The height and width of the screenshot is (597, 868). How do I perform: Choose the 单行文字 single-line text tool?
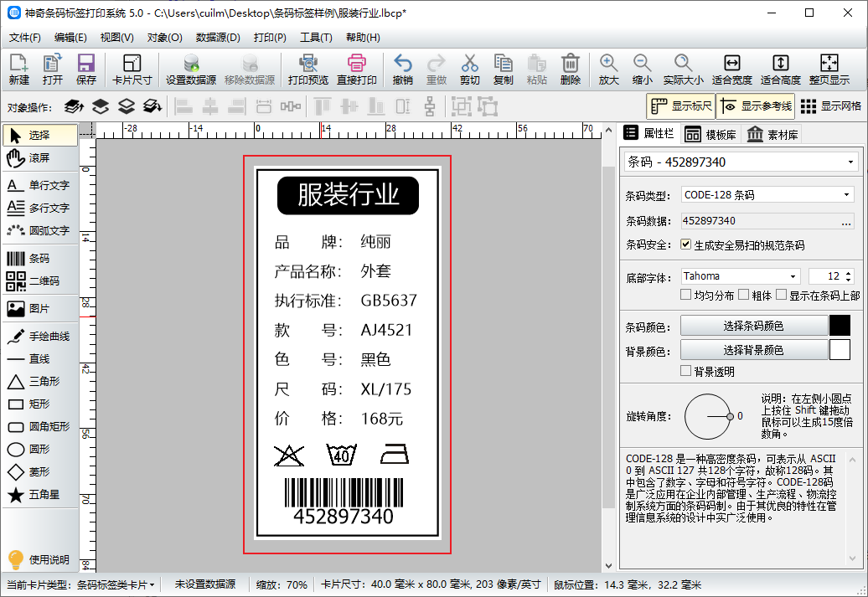pos(40,185)
